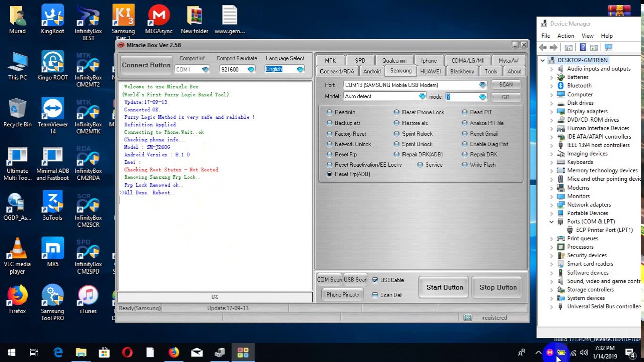644x362 pixels.
Task: Open Windows Start menu
Action: coord(11,353)
